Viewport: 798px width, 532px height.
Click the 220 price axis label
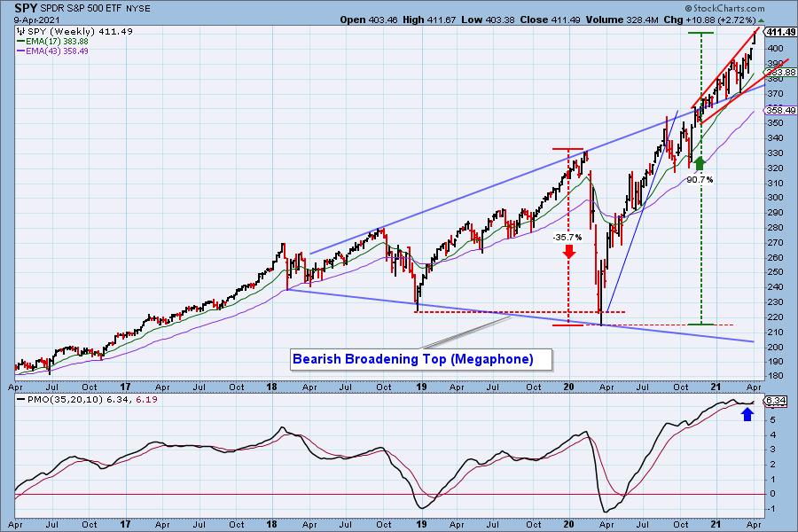pos(776,317)
